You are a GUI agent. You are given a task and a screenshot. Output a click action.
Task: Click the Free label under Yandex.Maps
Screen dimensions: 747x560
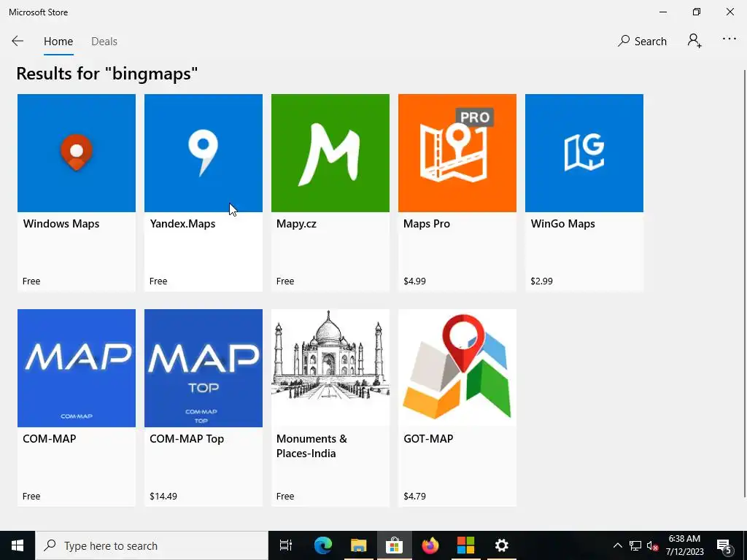click(x=158, y=281)
